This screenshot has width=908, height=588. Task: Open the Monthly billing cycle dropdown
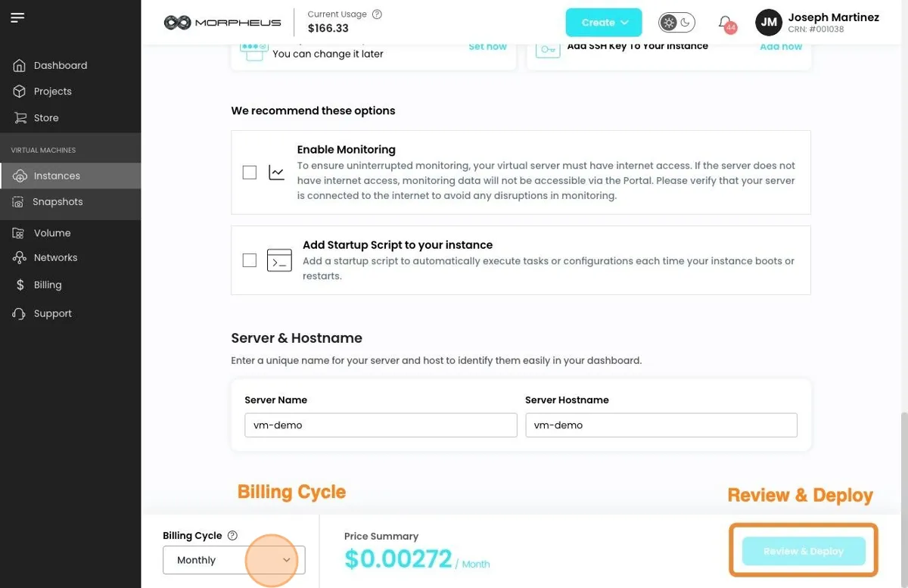234,560
